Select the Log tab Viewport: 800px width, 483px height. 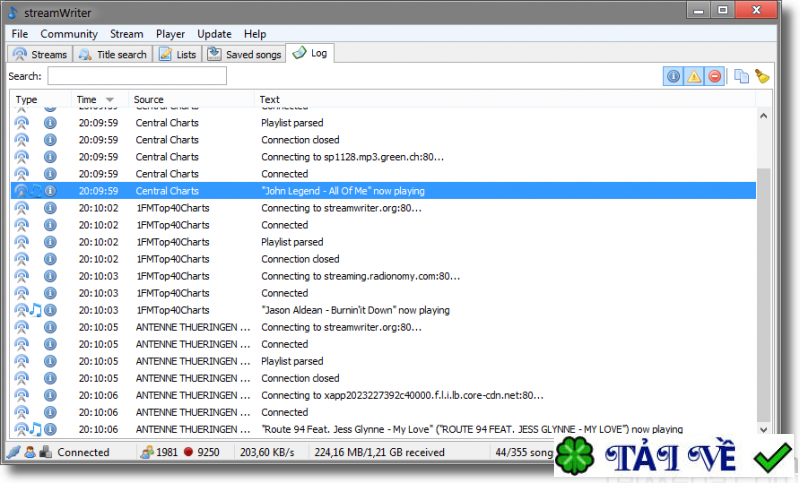click(x=310, y=53)
